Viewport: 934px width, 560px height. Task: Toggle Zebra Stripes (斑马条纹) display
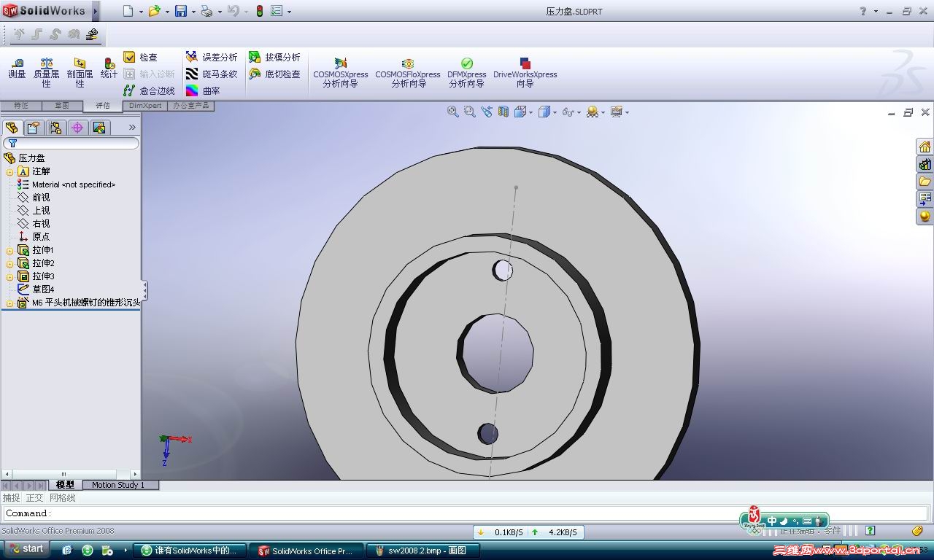click(212, 74)
